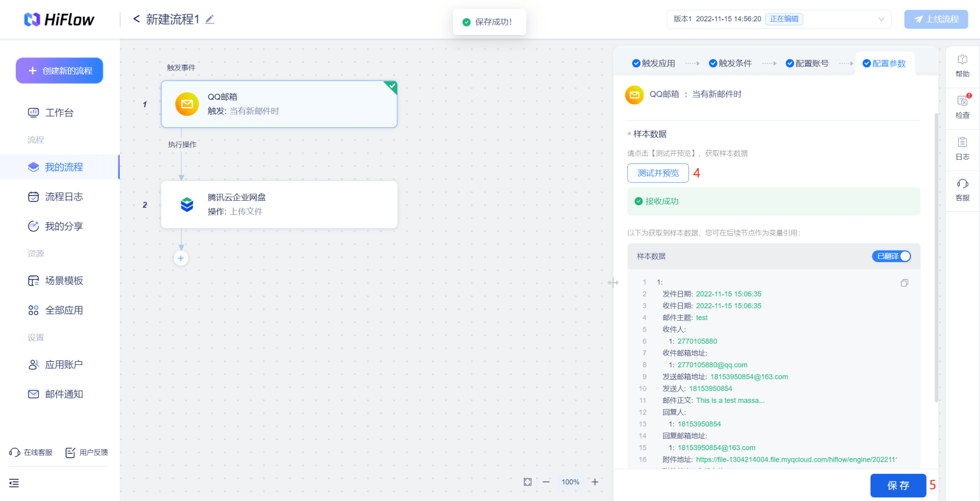The height and width of the screenshot is (501, 980).
Task: Click the QQ邮箱 icon in panel header
Action: pyautogui.click(x=635, y=95)
